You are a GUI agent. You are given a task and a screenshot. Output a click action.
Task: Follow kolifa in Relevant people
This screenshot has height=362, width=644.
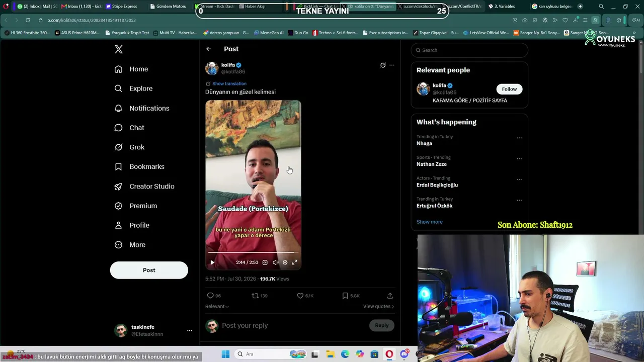(509, 89)
